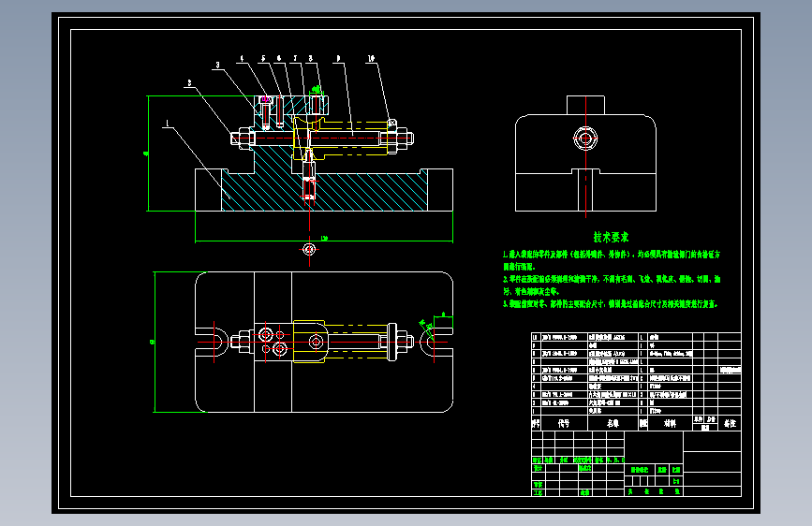Select part balloon number 1
The width and height of the screenshot is (812, 526).
click(167, 124)
